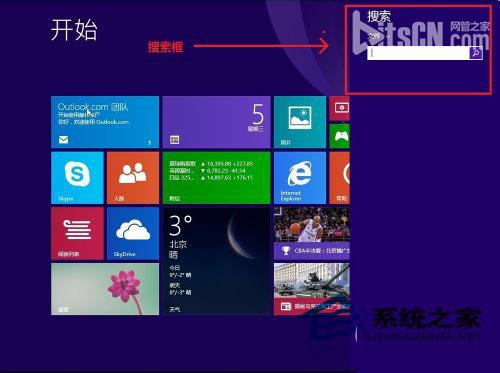500x373 pixels.
Task: Open the Beijing Weather tile
Action: coord(216,261)
